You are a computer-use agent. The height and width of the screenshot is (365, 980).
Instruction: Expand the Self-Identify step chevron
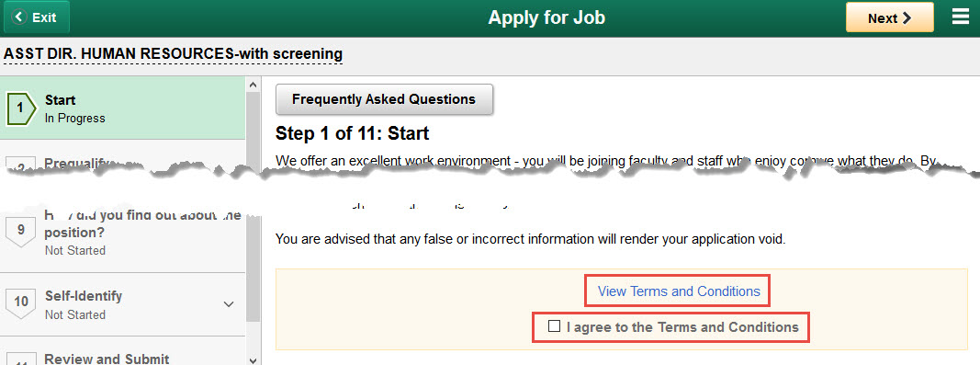pos(229,304)
